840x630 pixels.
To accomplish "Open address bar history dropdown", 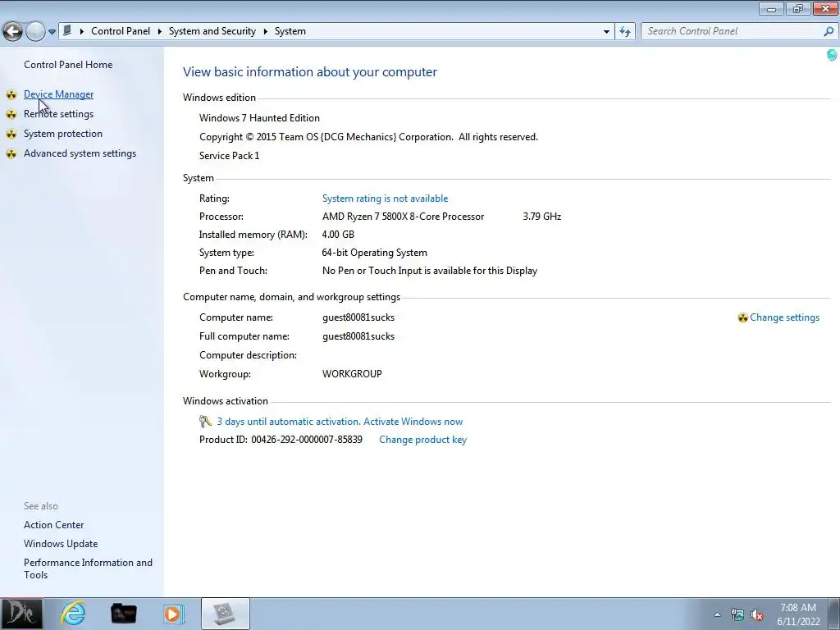I will [x=606, y=32].
